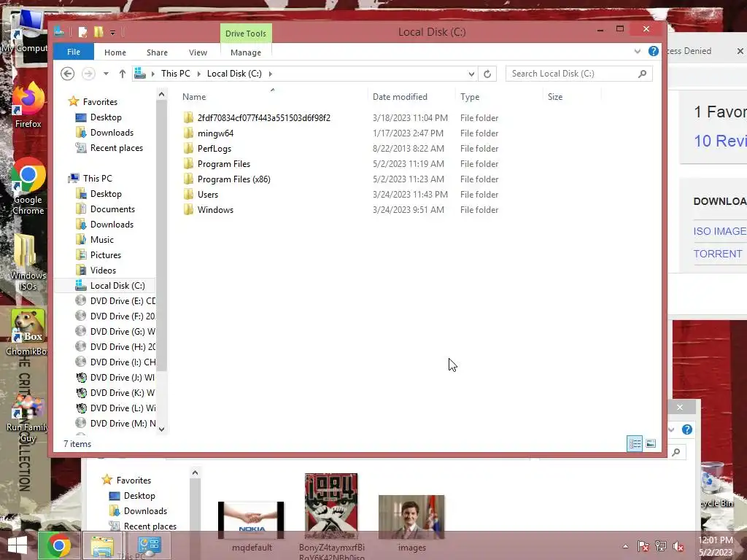Click the ISO IMAGE link in browser

(x=719, y=231)
